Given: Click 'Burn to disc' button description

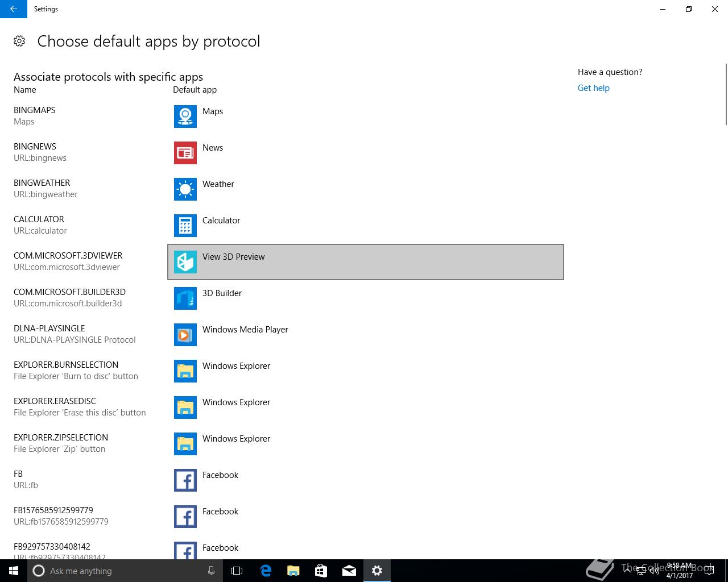Looking at the screenshot, I should click(76, 376).
